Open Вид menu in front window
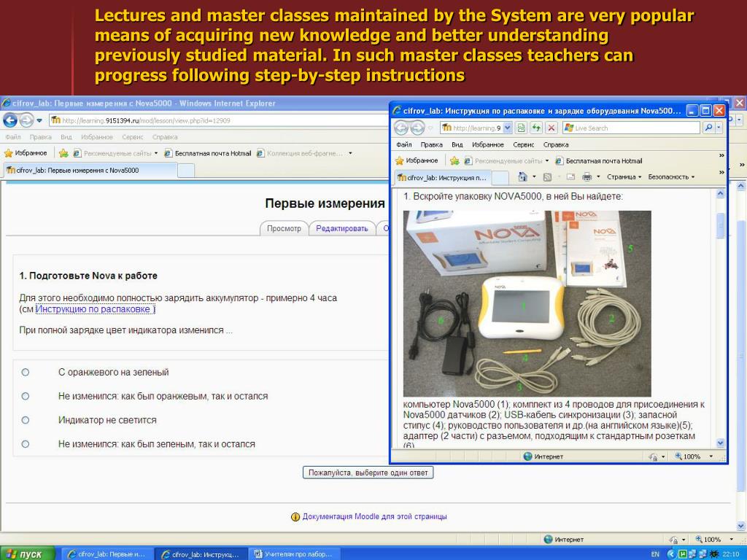747x560 pixels. click(x=457, y=145)
